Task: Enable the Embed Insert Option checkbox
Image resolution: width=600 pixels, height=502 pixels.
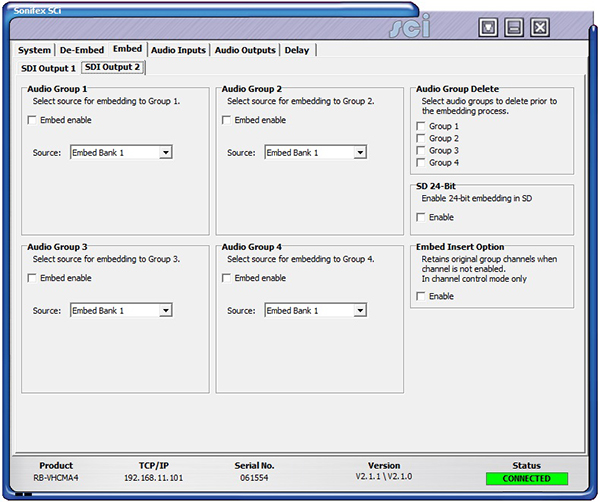Action: (421, 296)
